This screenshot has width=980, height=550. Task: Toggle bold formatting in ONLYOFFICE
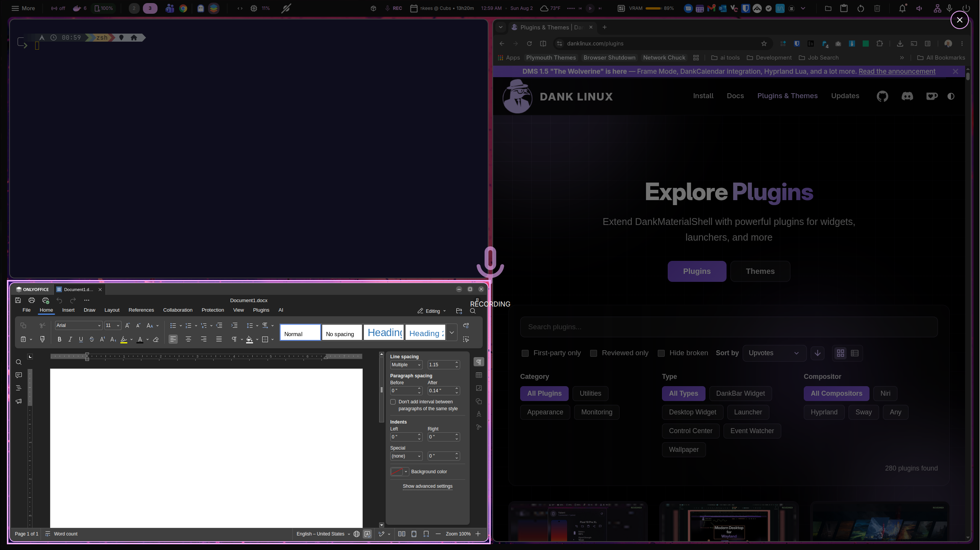(59, 339)
